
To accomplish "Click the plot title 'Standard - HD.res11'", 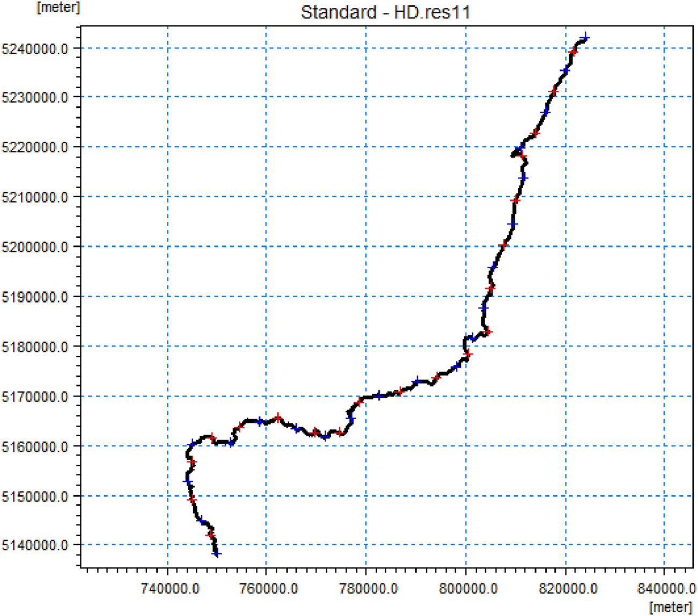I will pyautogui.click(x=385, y=12).
